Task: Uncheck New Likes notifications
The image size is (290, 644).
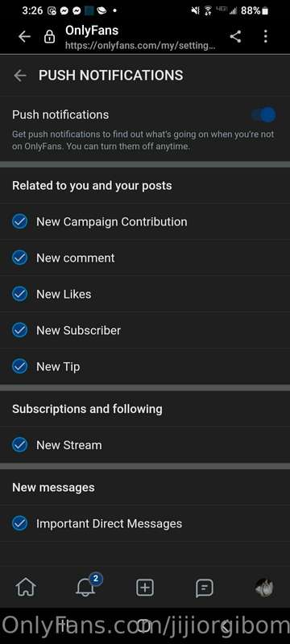Action: point(19,294)
